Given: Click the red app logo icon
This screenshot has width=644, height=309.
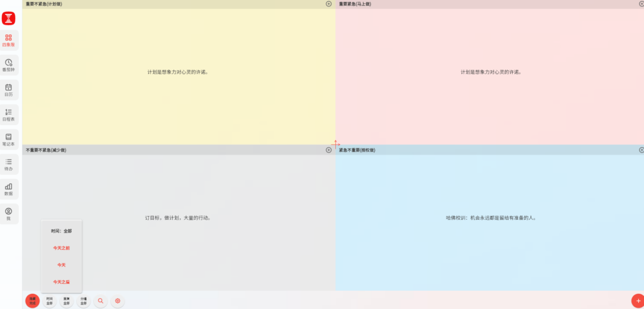Looking at the screenshot, I should [9, 18].
